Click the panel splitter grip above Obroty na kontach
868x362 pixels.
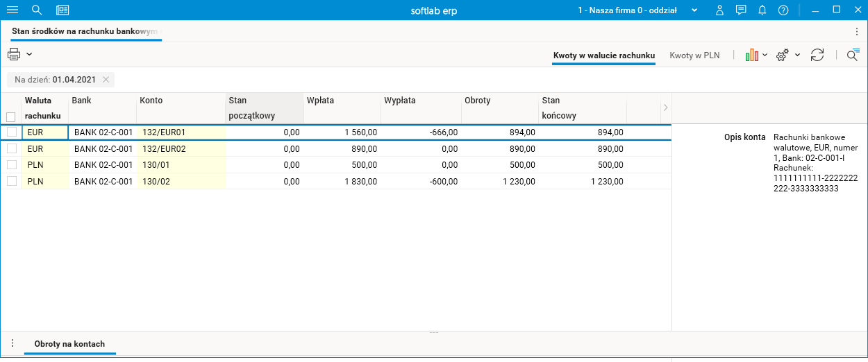tap(434, 333)
